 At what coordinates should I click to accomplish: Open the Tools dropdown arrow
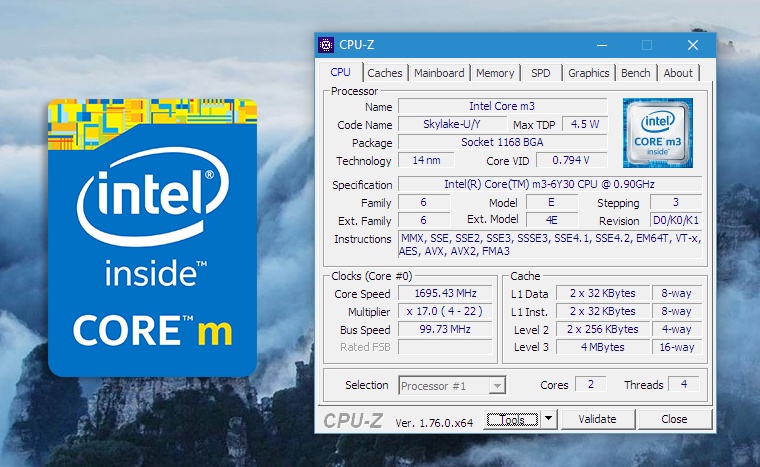(x=548, y=419)
